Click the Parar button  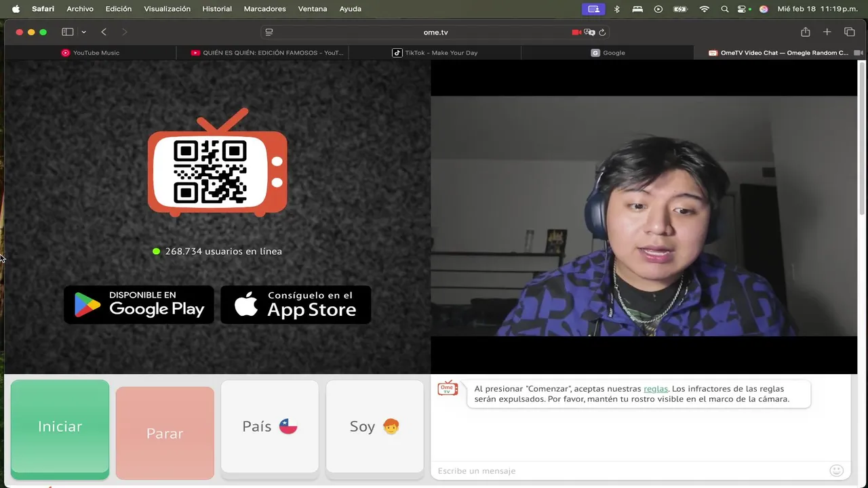(165, 432)
